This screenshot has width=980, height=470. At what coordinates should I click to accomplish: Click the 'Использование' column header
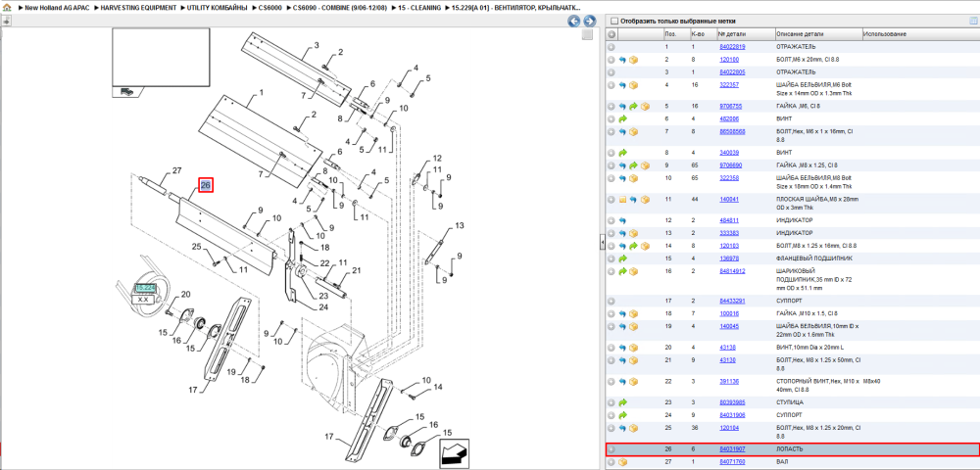pos(885,34)
